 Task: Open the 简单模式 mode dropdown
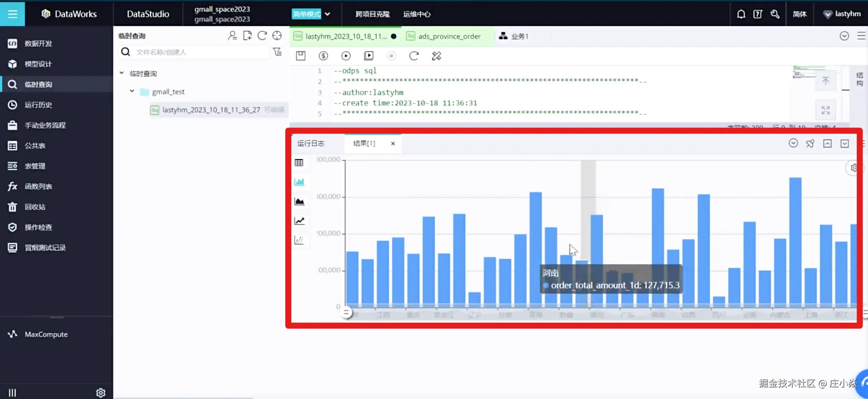[x=312, y=14]
